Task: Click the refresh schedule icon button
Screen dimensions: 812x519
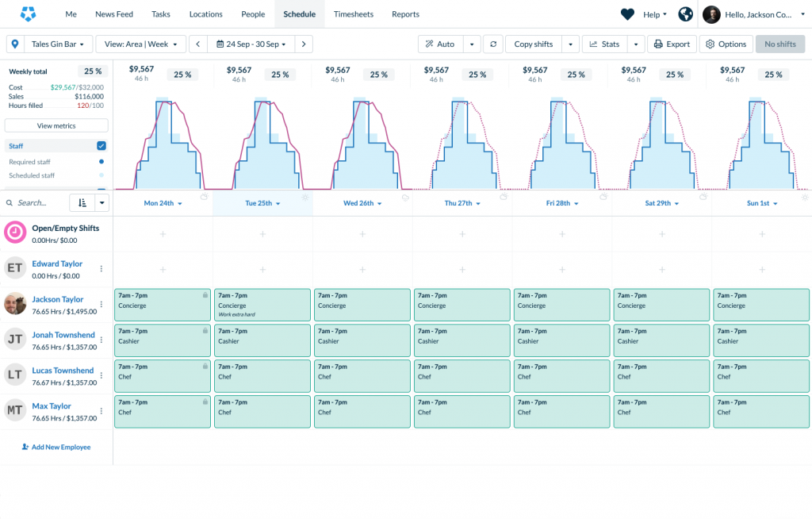Action: click(492, 44)
